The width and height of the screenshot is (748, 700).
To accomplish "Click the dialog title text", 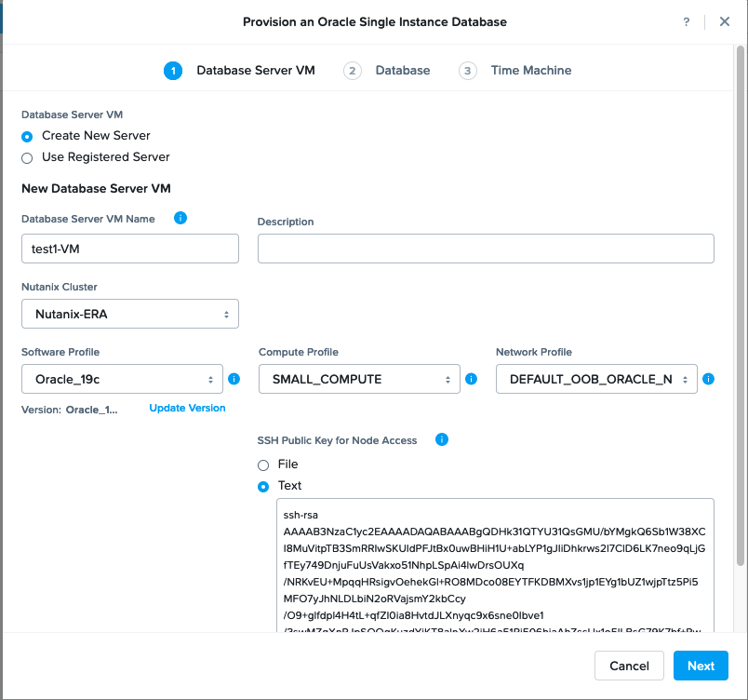I will click(x=375, y=22).
